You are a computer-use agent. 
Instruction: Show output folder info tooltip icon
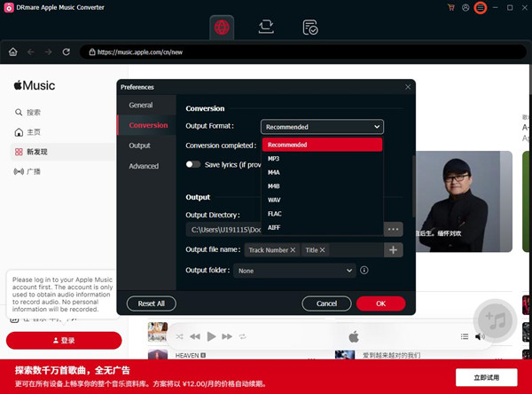tap(364, 271)
